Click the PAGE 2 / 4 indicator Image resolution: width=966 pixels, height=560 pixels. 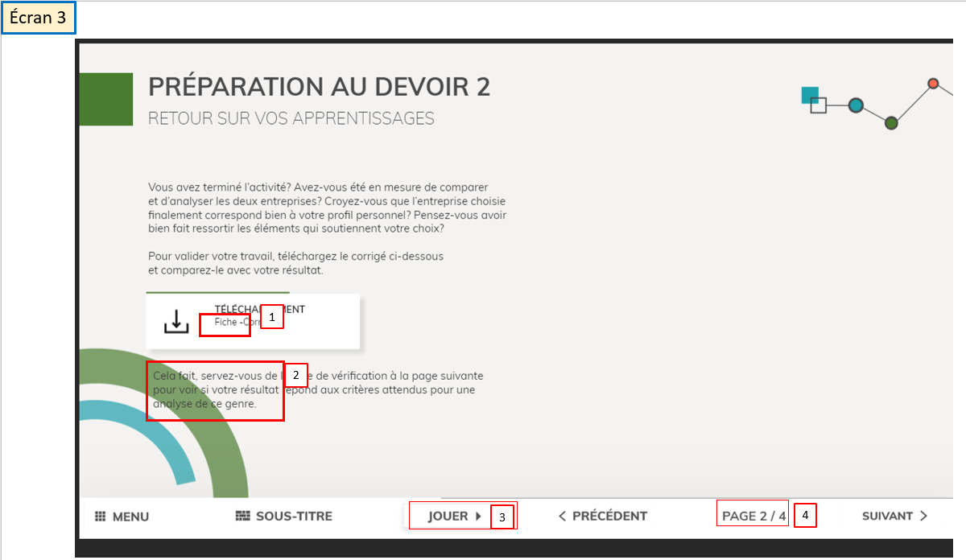click(x=753, y=517)
